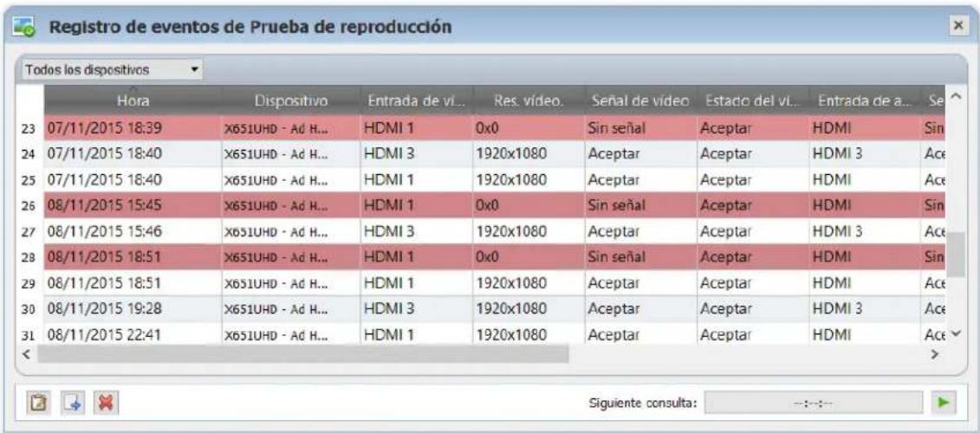This screenshot has height=433, width=980.
Task: Click the Res. vídeo. column header
Action: [x=528, y=100]
